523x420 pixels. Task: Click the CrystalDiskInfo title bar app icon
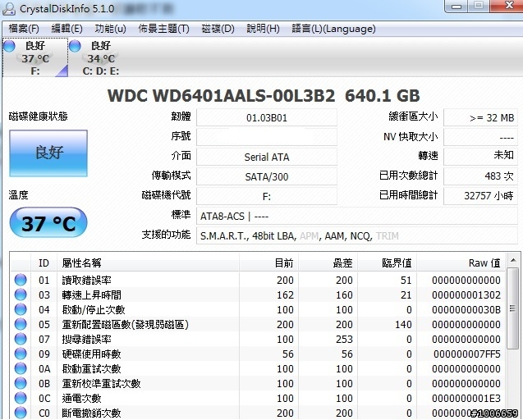9,8
